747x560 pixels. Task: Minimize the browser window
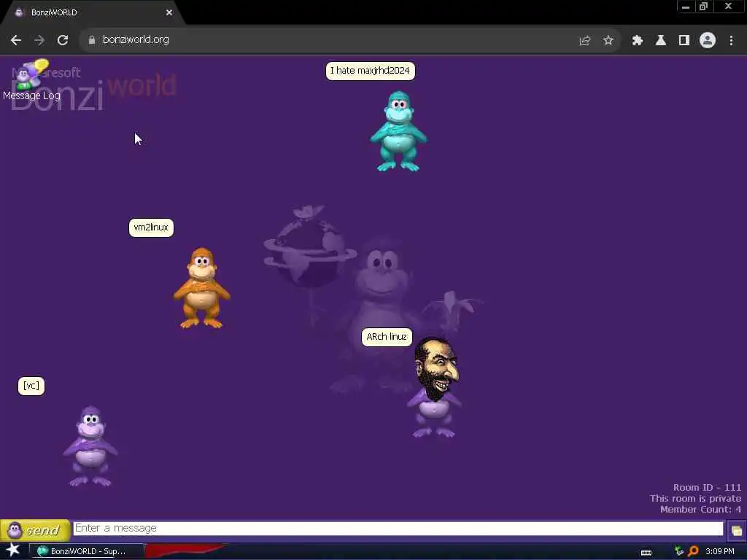tap(686, 7)
